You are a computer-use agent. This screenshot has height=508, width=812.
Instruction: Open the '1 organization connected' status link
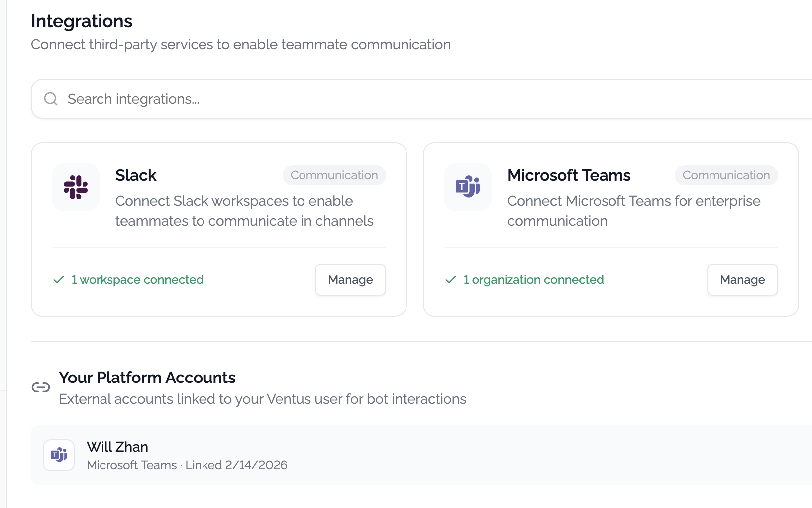click(x=533, y=279)
